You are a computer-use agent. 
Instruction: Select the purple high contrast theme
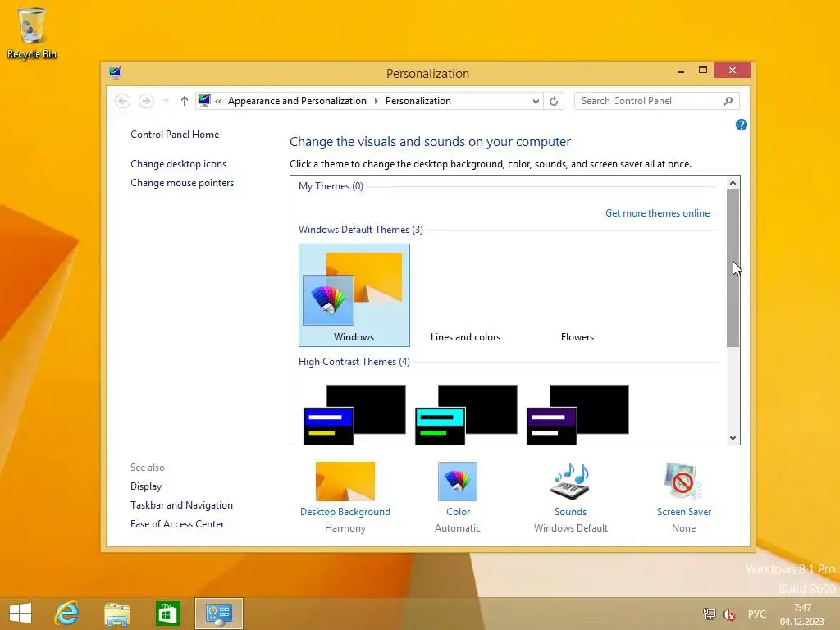point(577,414)
